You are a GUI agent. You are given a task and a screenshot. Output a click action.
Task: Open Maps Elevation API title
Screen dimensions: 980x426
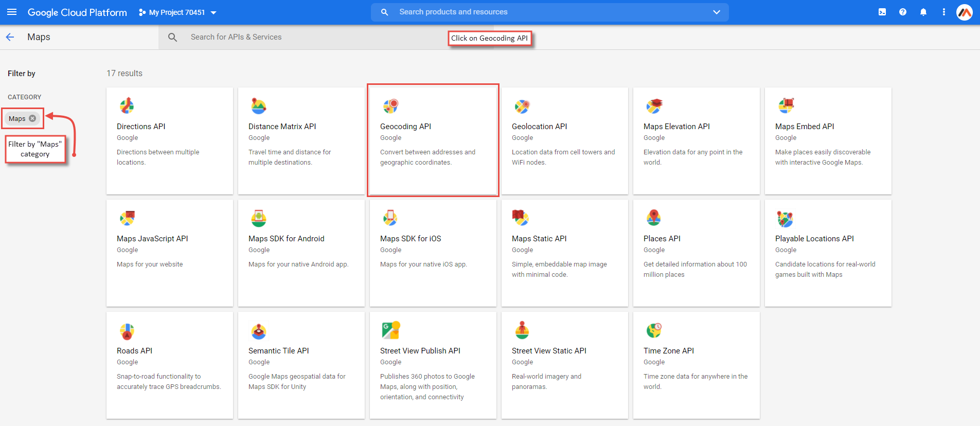pos(676,127)
